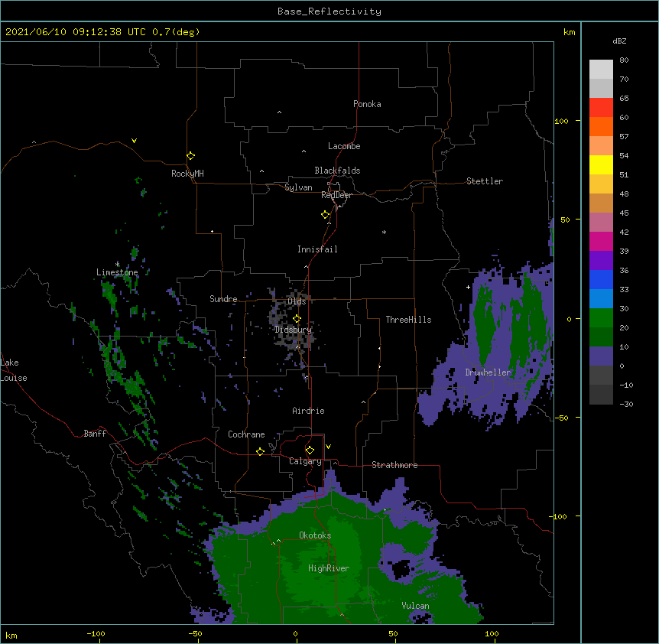Pick the darkest gray -30 to -10 swatch

point(601,395)
